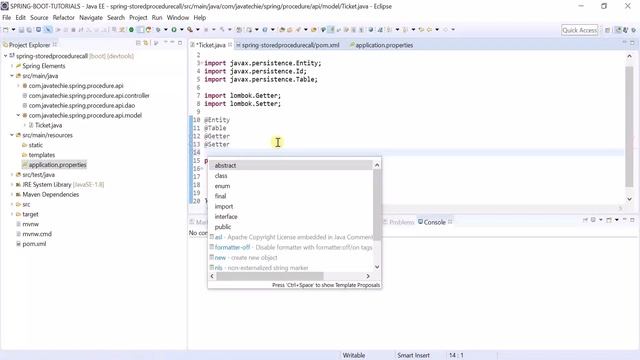Viewport: 640px width, 360px height.
Task: Select com.javatechie.spring.procedure.api.dao package
Action: (82, 105)
